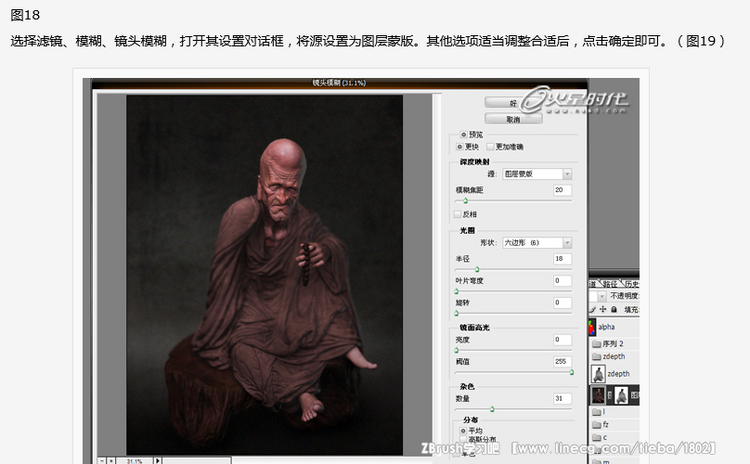Click the zoom-out minus button below preview
Screen dimensions: 750x464
[102, 461]
